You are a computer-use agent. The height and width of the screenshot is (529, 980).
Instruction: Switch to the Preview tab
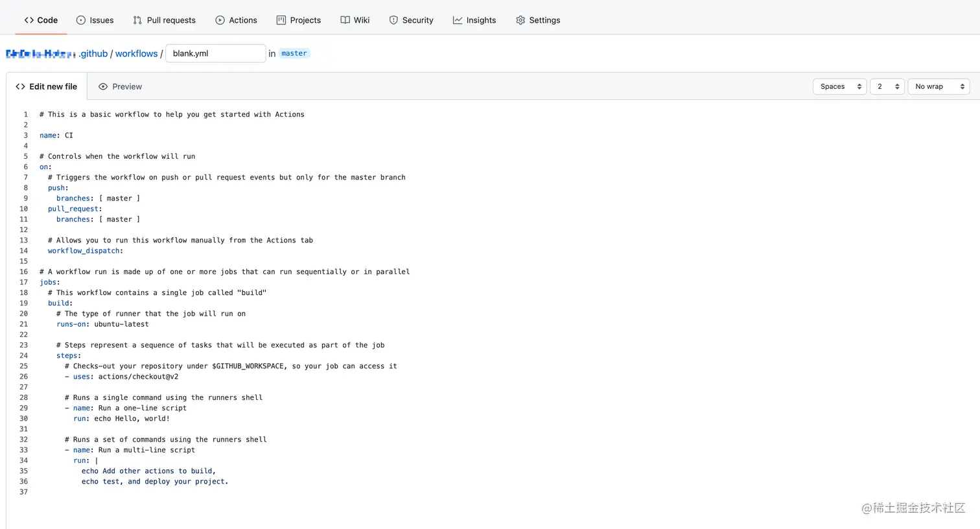[120, 86]
